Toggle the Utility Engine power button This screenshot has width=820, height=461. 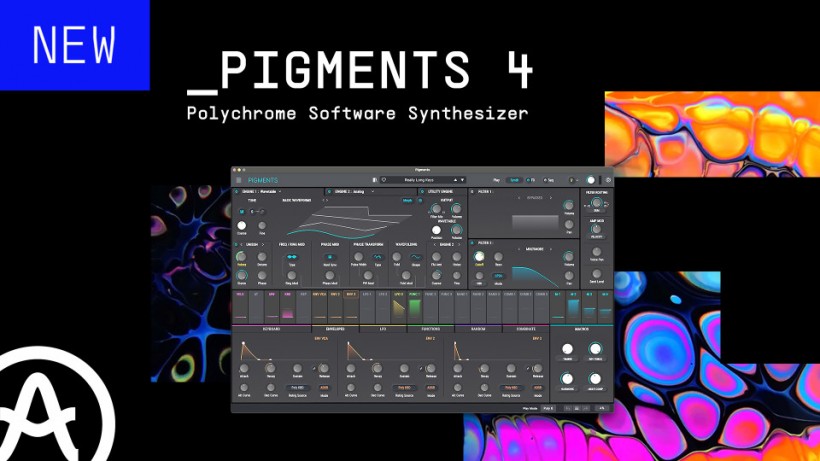421,191
